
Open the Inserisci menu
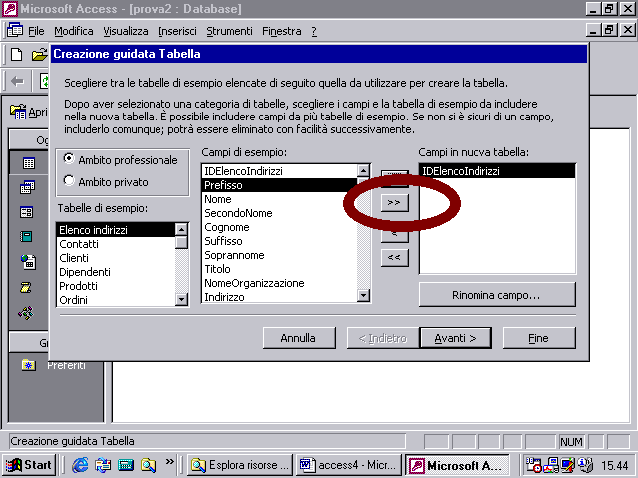[x=177, y=31]
